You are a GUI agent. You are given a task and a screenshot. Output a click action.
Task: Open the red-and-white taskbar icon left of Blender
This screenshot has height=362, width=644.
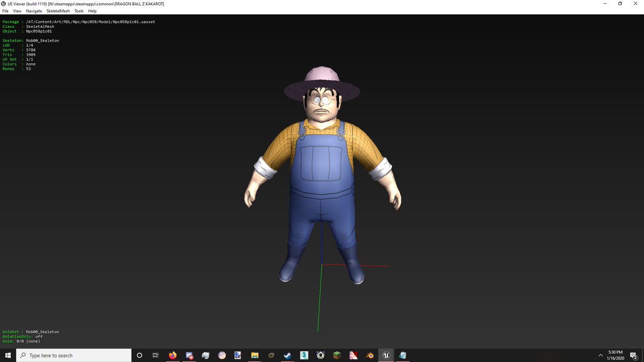point(354,355)
